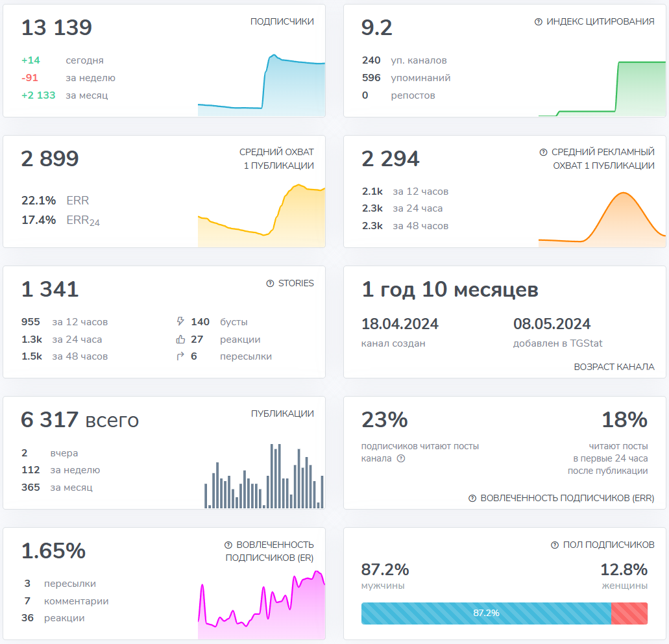Viewport: 669px width, 644px height.
Task: Click the СРЕДНИЙ ОХВАТ 1 ПУБЛИКАЦИИ heading
Action: tap(276, 159)
